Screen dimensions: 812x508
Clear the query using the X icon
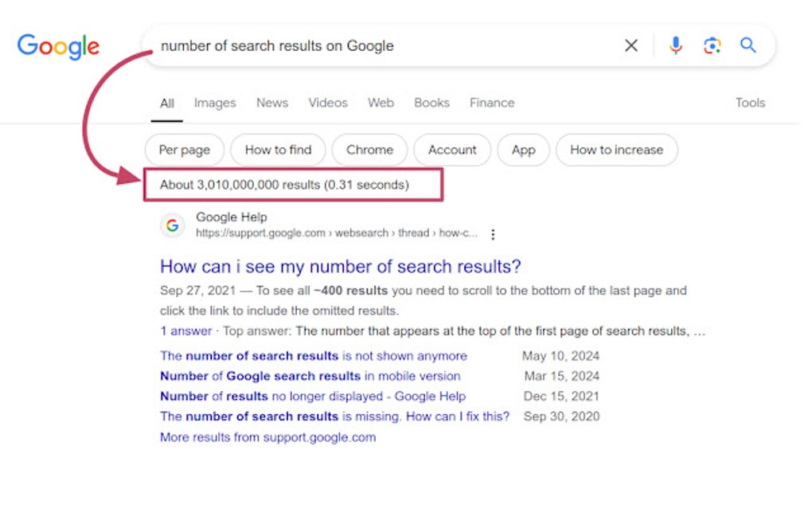630,45
